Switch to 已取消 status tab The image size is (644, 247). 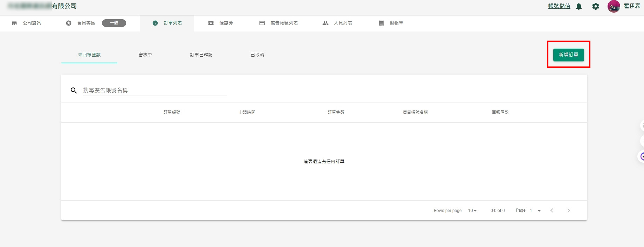click(257, 55)
